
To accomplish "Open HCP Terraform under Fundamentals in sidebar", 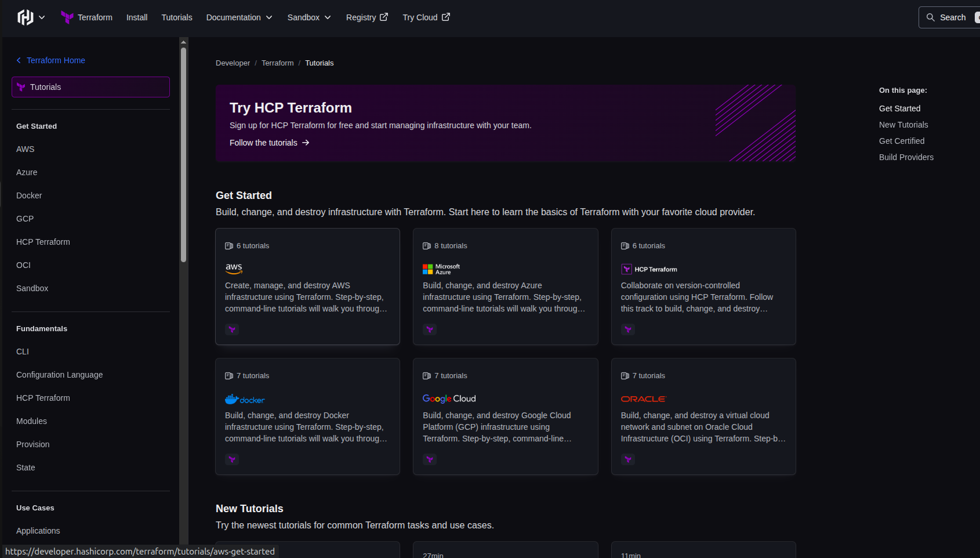I will click(x=43, y=398).
